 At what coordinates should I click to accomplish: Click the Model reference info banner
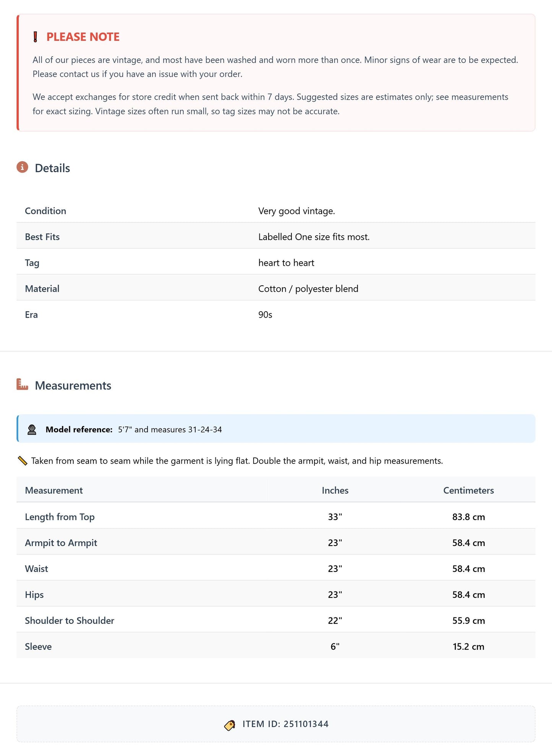coord(276,429)
